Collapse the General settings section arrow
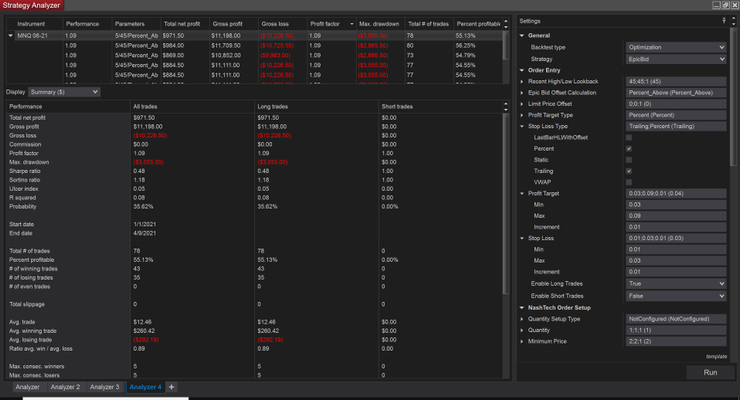Viewport: 740px width, 400px height. tap(522, 35)
